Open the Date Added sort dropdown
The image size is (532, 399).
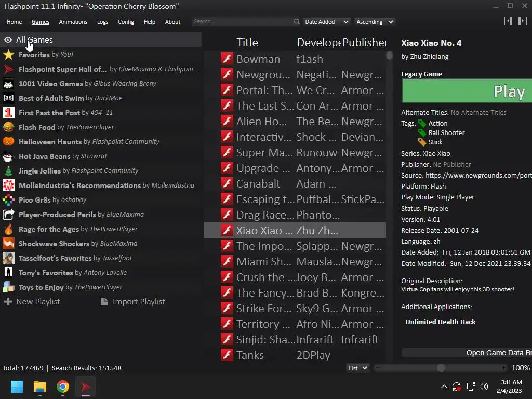click(x=326, y=22)
